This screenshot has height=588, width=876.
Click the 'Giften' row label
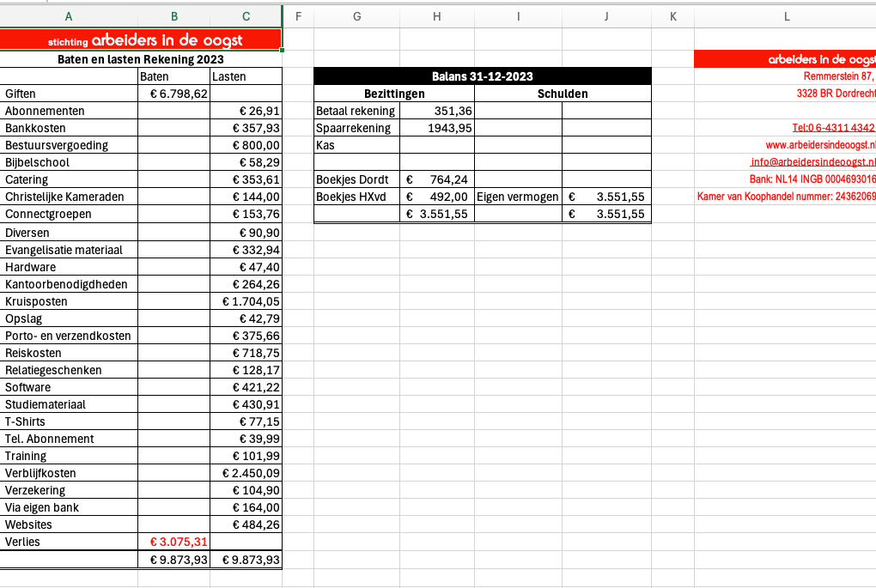click(20, 94)
